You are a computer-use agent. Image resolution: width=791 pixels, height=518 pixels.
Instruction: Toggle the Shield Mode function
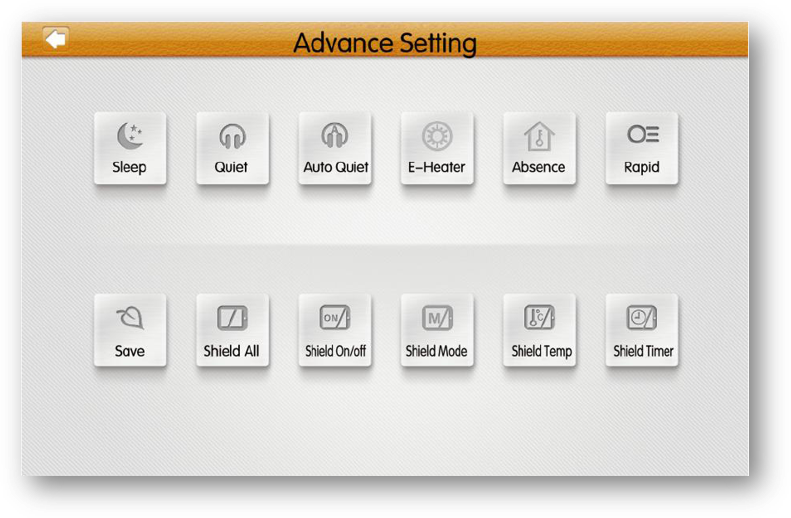tap(437, 330)
